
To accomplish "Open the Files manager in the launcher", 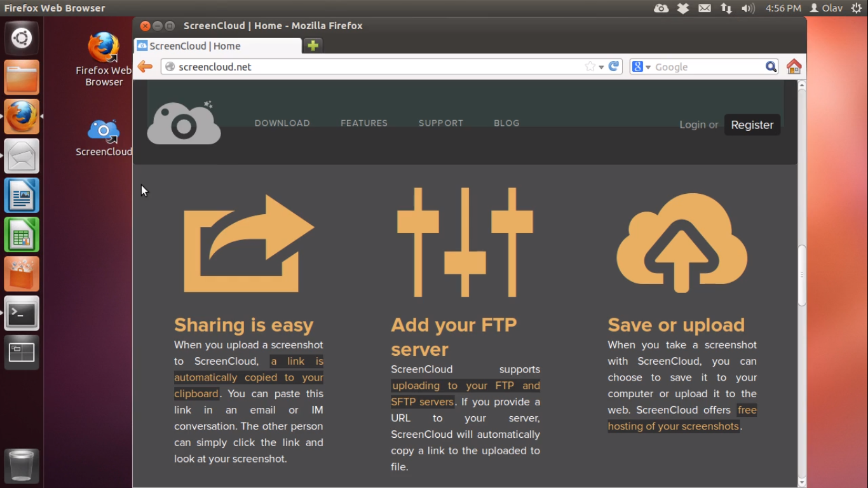I will [22, 78].
